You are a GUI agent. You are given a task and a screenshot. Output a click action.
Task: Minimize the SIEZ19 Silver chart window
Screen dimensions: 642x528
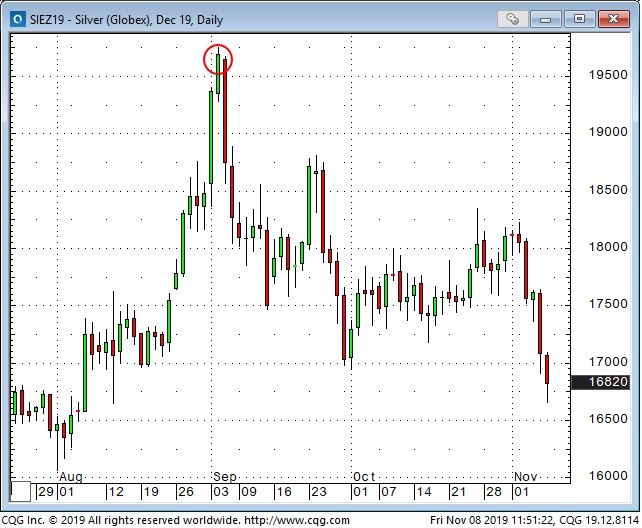[545, 19]
